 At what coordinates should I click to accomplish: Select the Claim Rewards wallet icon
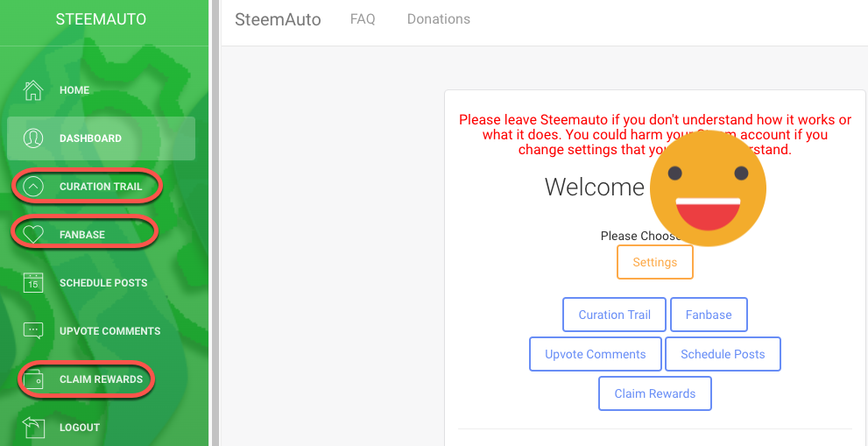(33, 379)
